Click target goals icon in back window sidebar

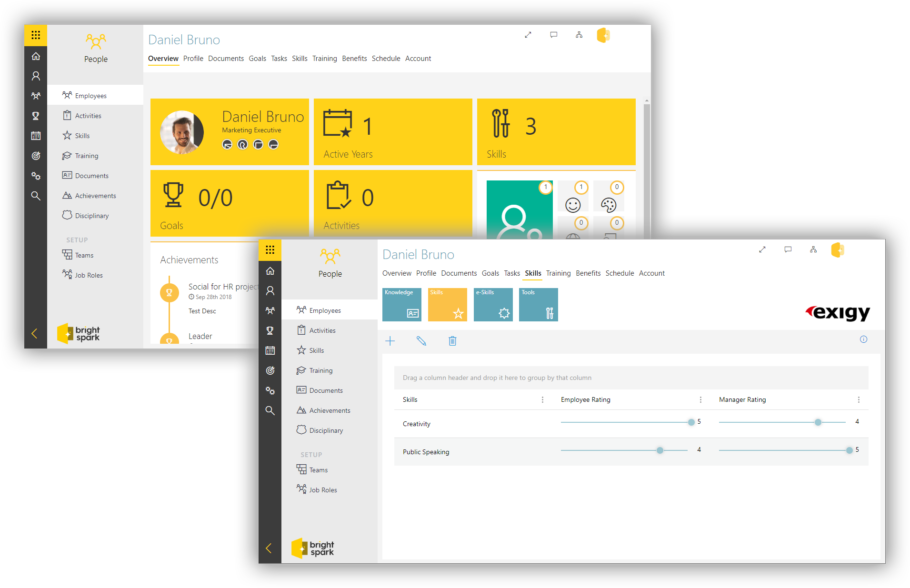[36, 156]
